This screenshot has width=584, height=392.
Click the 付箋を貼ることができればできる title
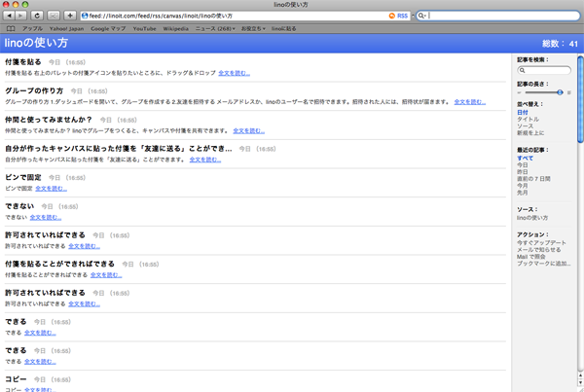click(x=59, y=264)
